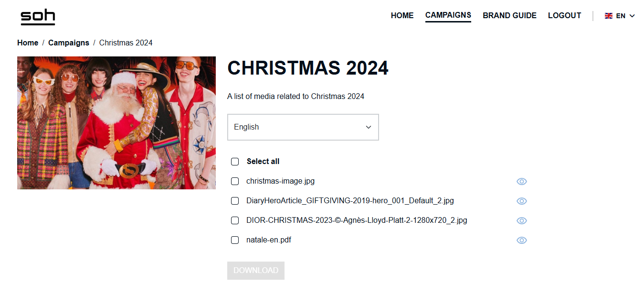644x296 pixels.
Task: Follow the Campaigns breadcrumb link
Action: (x=69, y=43)
